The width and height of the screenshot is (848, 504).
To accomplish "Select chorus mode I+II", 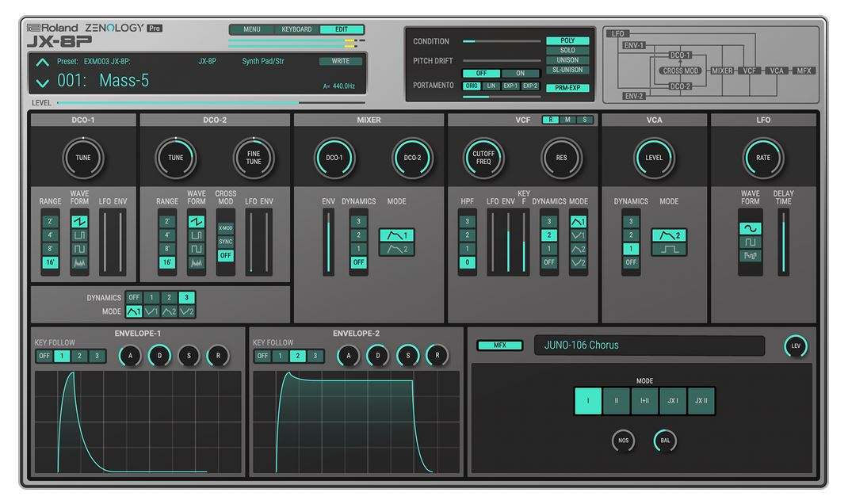I will 644,401.
